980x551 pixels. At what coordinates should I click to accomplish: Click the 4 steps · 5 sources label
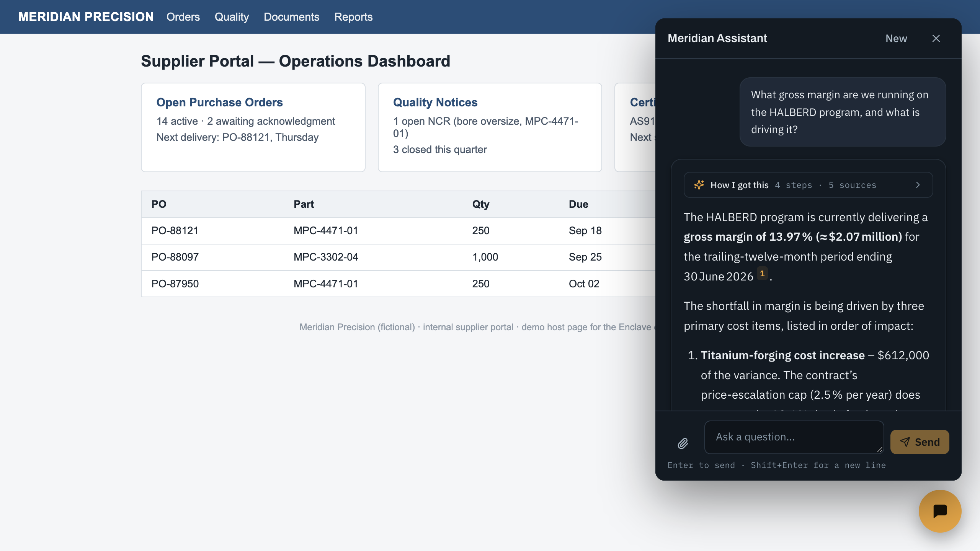(x=825, y=185)
